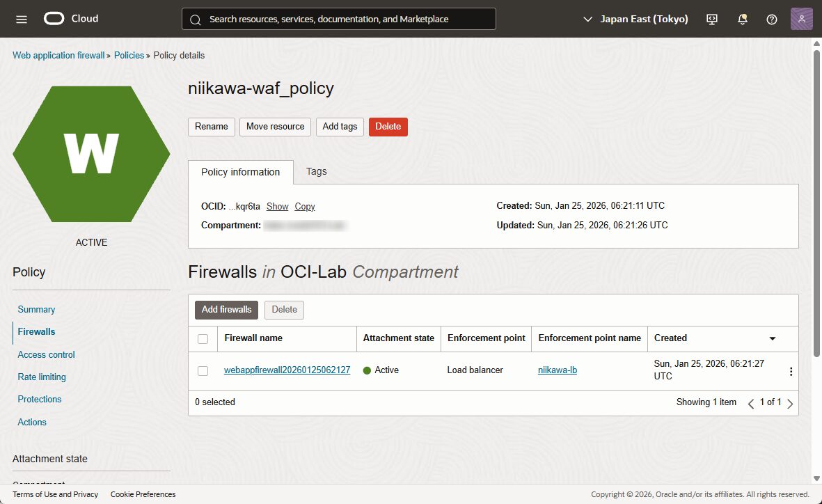Open the help question mark icon

[771, 19]
